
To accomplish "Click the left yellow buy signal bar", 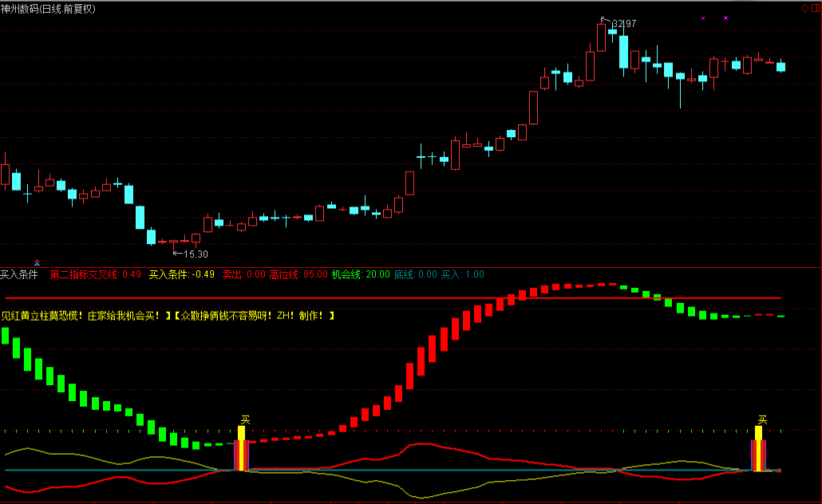I will pos(241,448).
